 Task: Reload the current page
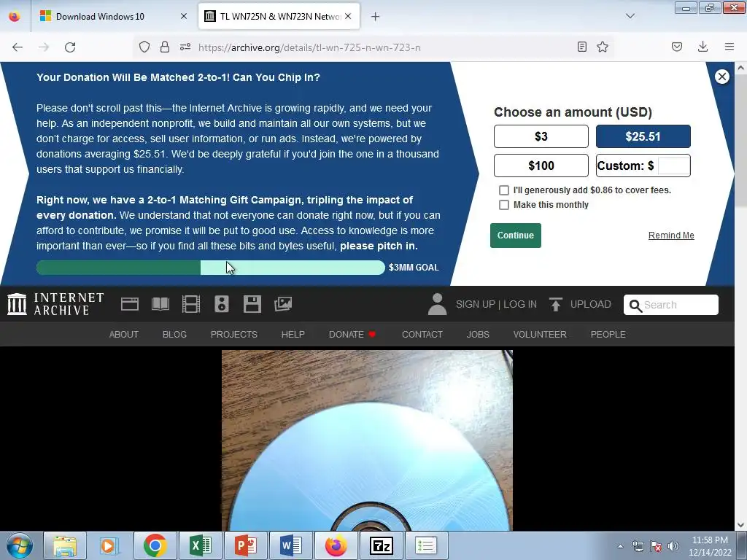[x=70, y=47]
